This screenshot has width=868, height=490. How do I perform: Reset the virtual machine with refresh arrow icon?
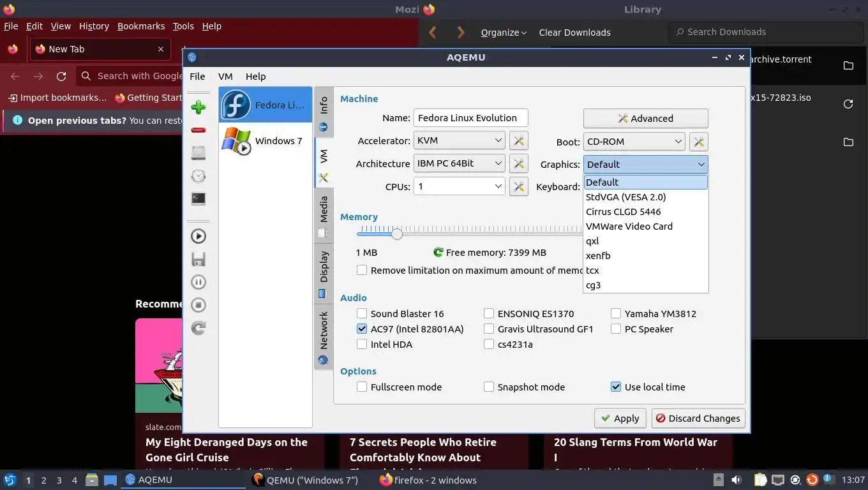tap(198, 328)
